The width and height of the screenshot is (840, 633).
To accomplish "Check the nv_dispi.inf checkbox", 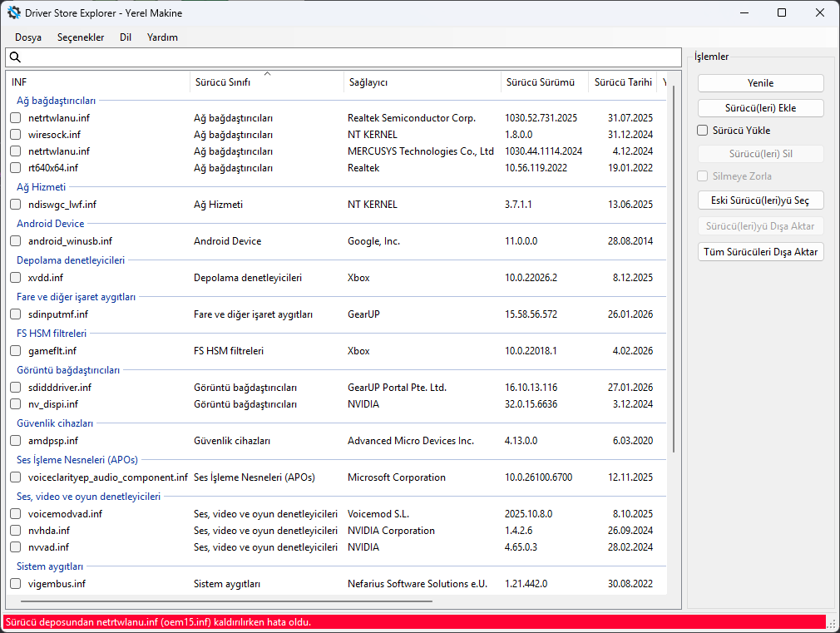I will pyautogui.click(x=16, y=403).
